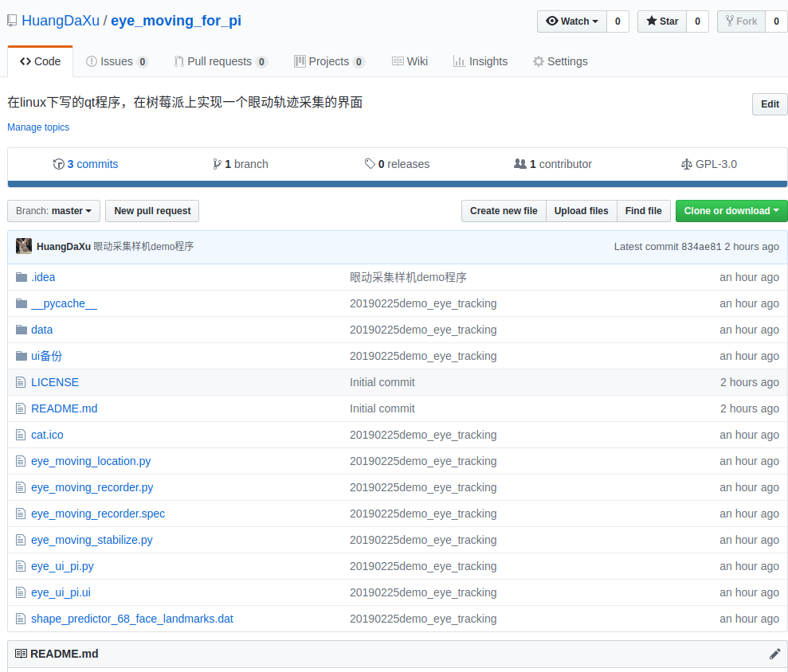This screenshot has width=788, height=672.
Task: Click Find file button
Action: [x=643, y=211]
